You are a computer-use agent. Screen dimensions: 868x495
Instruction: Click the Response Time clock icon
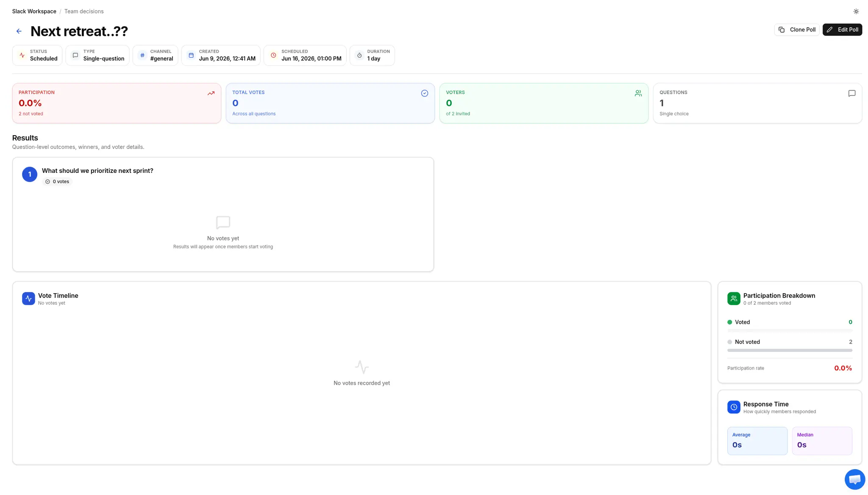pyautogui.click(x=734, y=407)
